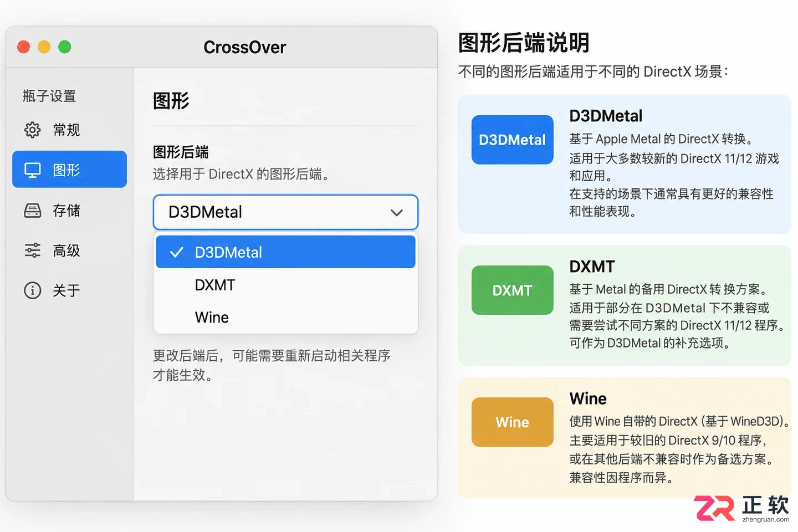
Task: Open the 常规 settings section
Action: coord(69,130)
